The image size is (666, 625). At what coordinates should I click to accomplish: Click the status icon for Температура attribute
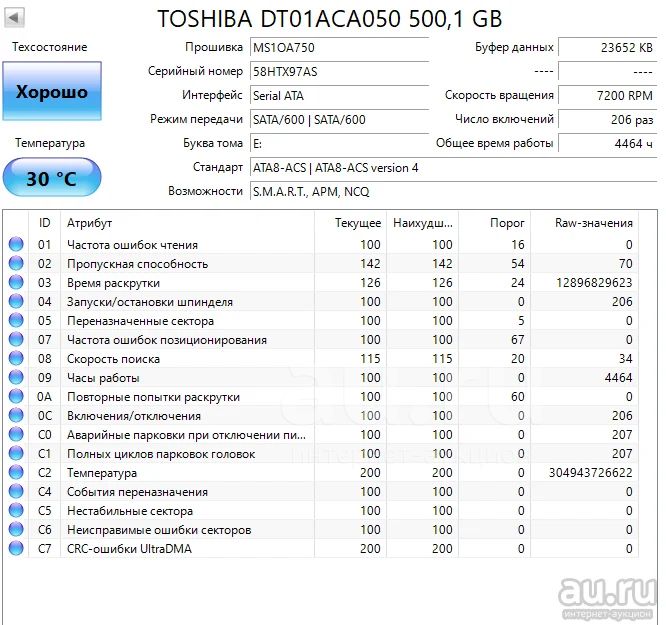(x=15, y=473)
